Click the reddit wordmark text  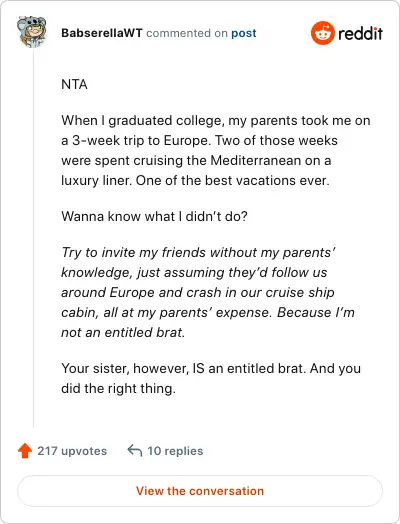(x=360, y=33)
